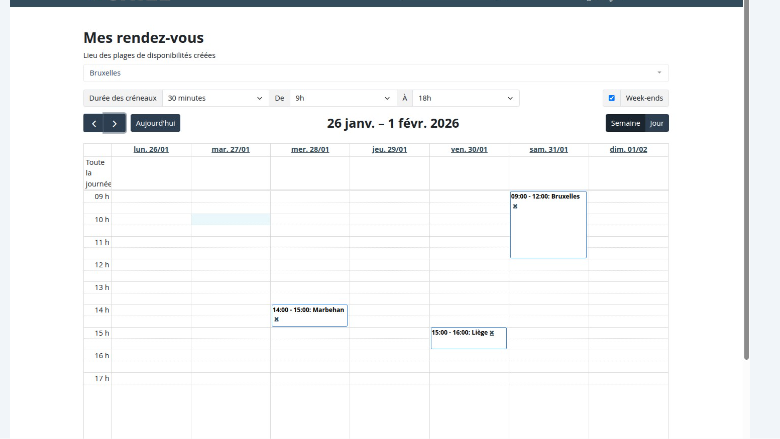This screenshot has width=780, height=439.
Task: Remove the 14:00 - 15:00 Marbehan slot
Action: tap(276, 319)
